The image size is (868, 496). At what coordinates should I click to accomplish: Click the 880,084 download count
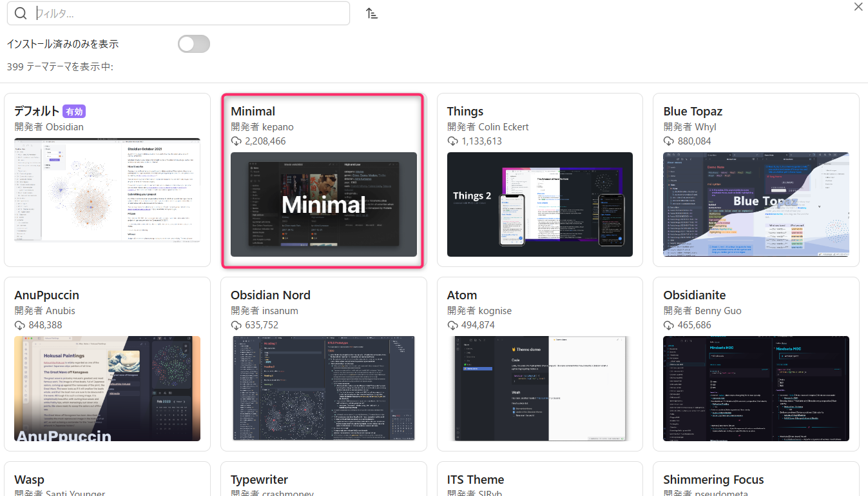point(694,141)
